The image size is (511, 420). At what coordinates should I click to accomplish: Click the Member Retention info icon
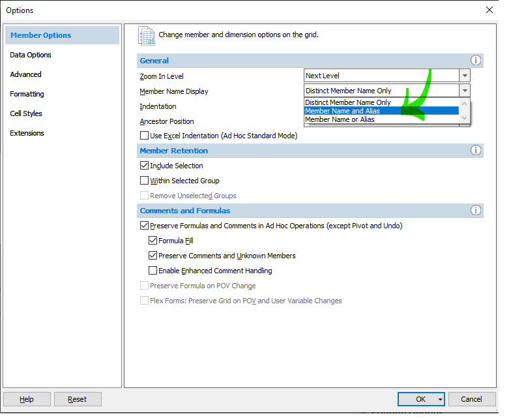pyautogui.click(x=476, y=150)
